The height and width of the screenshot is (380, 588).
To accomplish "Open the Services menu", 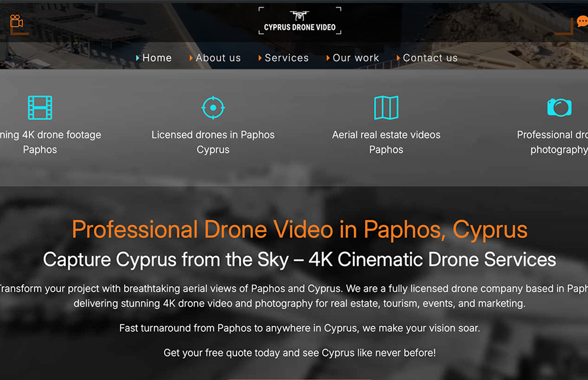I will pyautogui.click(x=287, y=58).
